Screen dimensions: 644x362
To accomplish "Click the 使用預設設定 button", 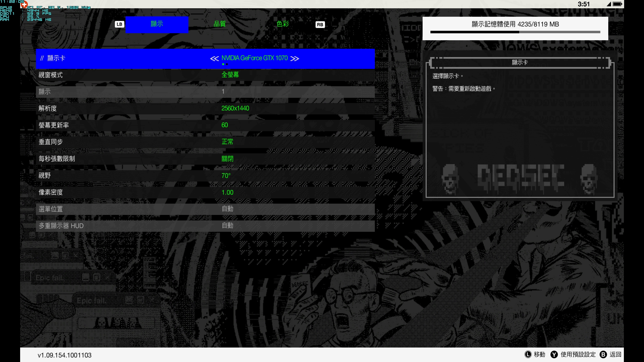I will (x=578, y=354).
